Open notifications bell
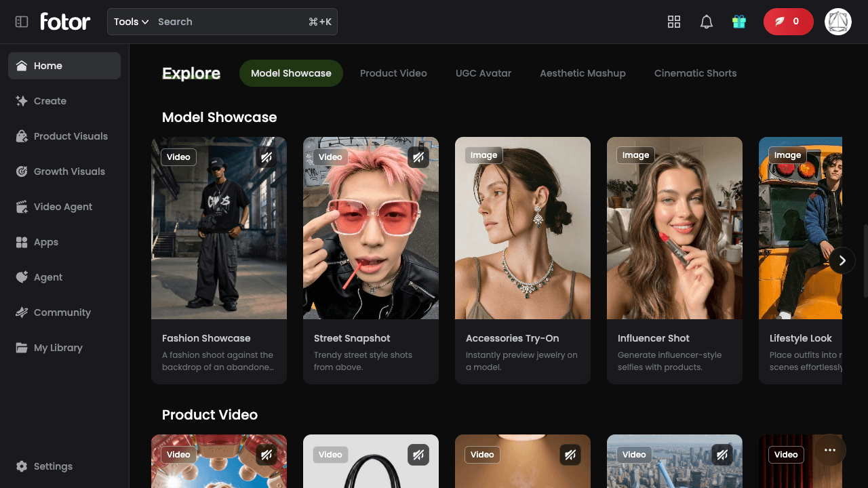The width and height of the screenshot is (868, 488). (707, 22)
